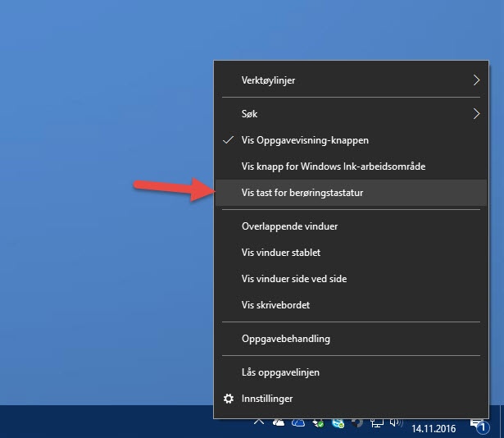Click the network icon in system tray

click(377, 423)
